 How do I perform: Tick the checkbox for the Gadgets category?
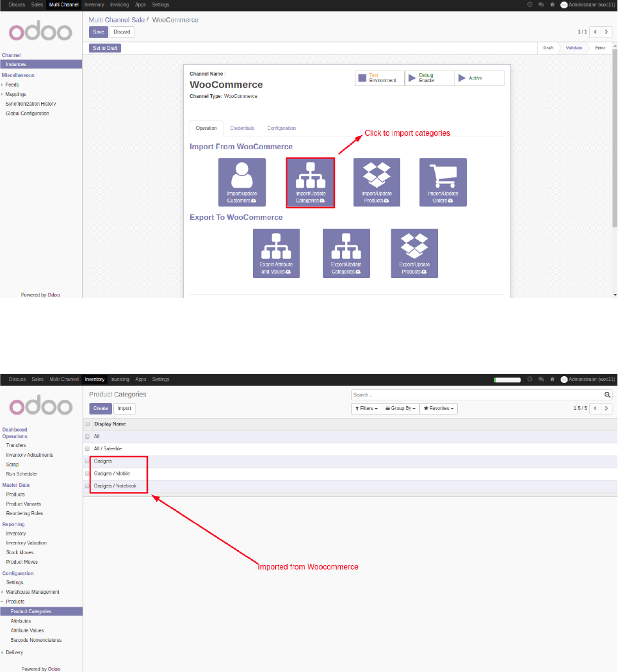(x=88, y=461)
